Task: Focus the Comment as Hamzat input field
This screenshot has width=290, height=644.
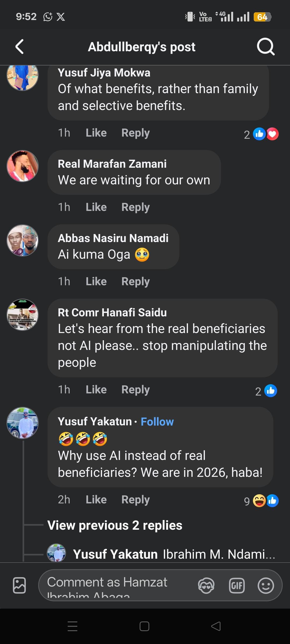Action: click(115, 585)
